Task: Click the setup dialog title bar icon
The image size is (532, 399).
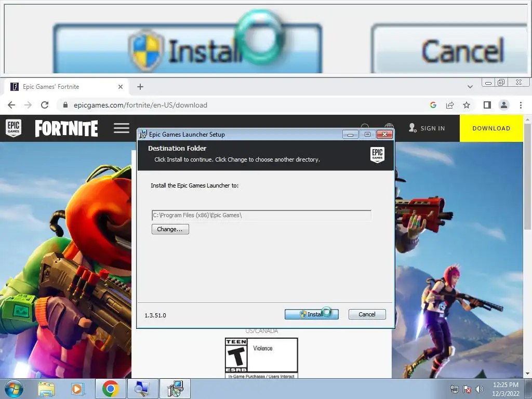Action: [143, 135]
